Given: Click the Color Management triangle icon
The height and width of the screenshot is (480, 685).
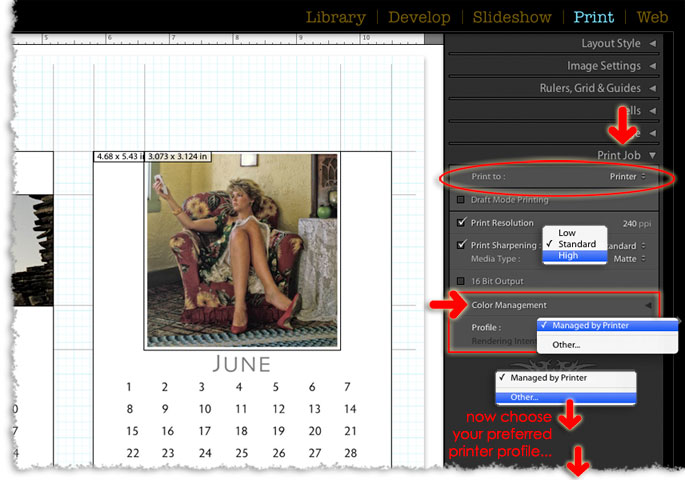Looking at the screenshot, I should [x=648, y=305].
